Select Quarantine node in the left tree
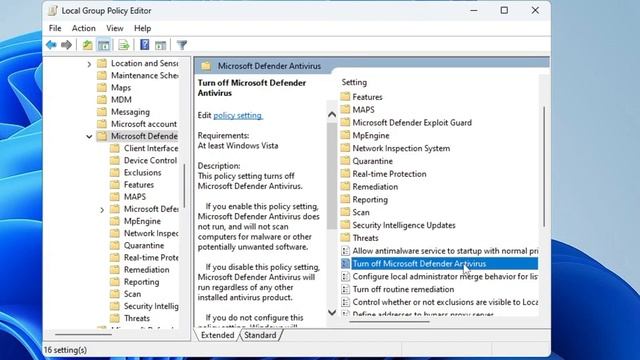 pos(137,245)
